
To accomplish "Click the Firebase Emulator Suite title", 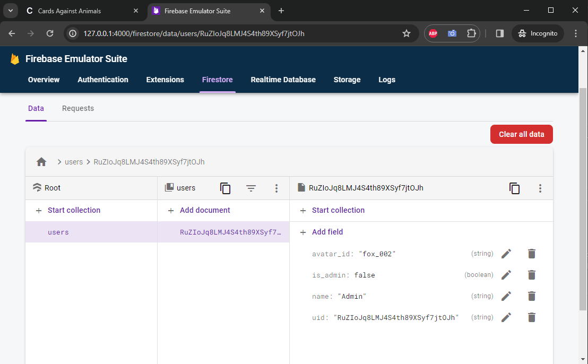I will (76, 59).
